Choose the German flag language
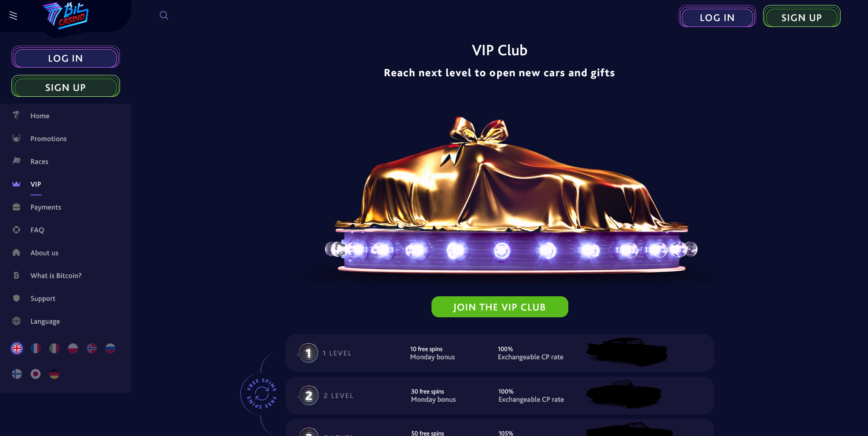This screenshot has width=868, height=436. coord(54,374)
